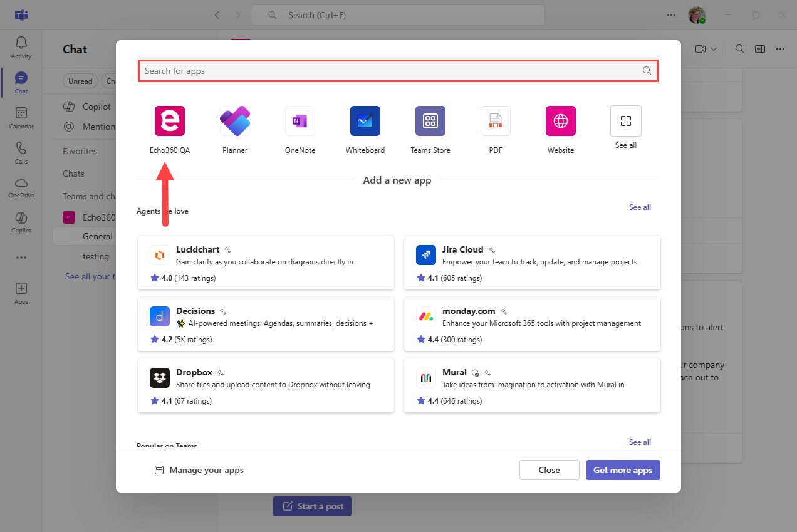
Task: Select the Jira Cloud app card
Action: coord(532,263)
